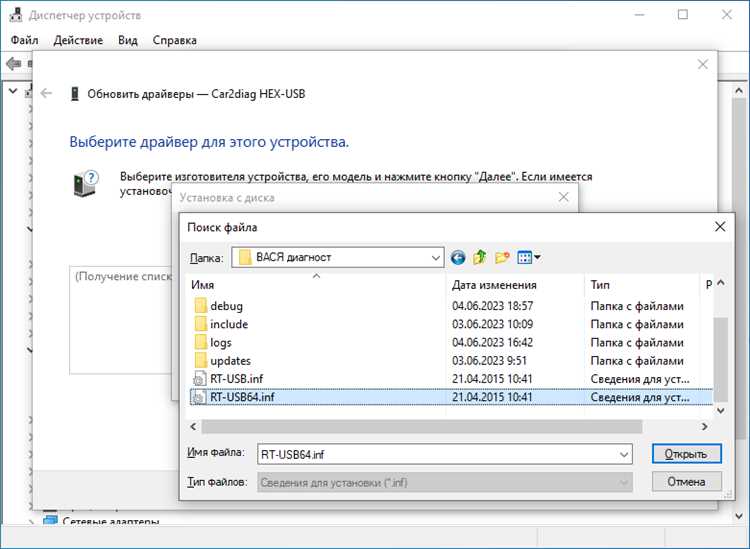
Task: Click date 03.06.2023 9:51 of updates
Action: [x=489, y=361]
